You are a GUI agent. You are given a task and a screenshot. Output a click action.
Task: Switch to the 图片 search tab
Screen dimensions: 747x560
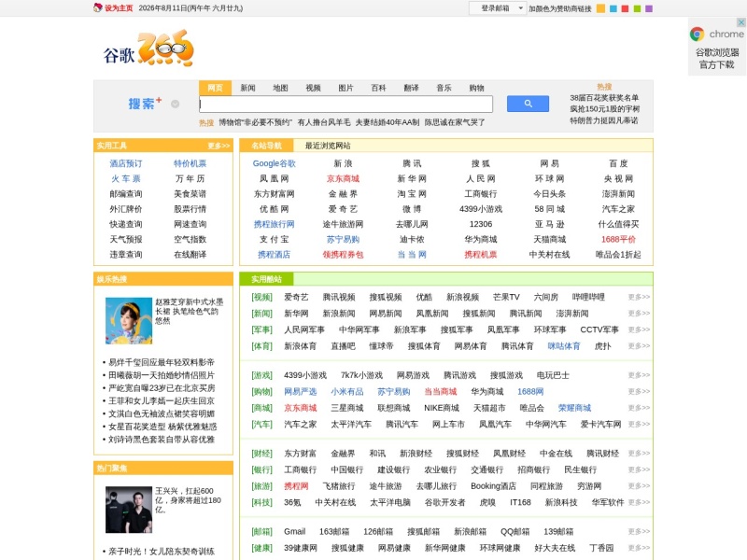point(345,88)
